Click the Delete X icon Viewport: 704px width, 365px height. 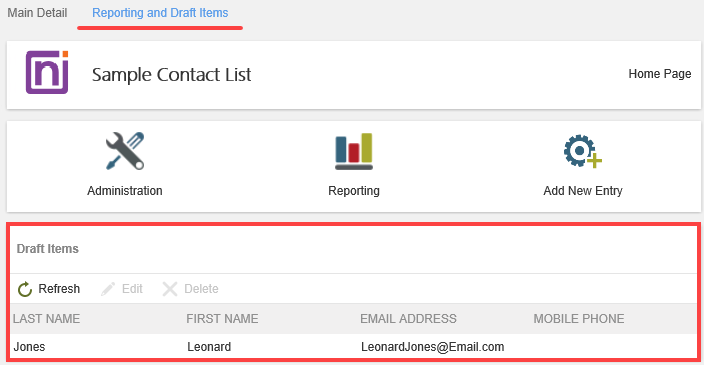(x=170, y=289)
